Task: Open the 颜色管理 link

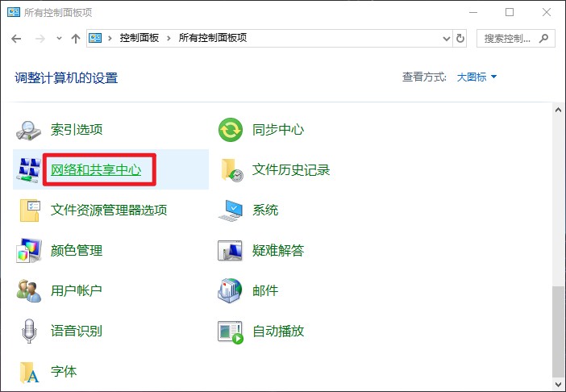Action: (77, 251)
